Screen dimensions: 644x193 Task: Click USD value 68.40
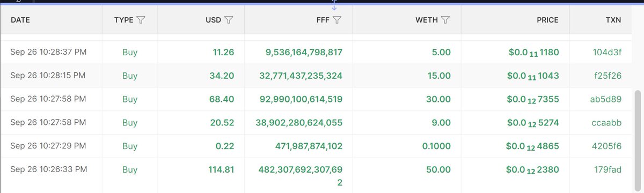tap(222, 99)
